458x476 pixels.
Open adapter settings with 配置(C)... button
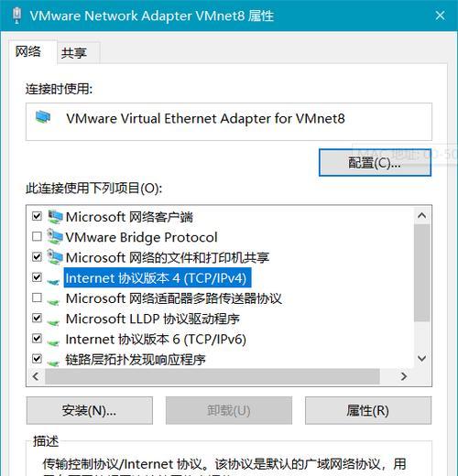[375, 163]
